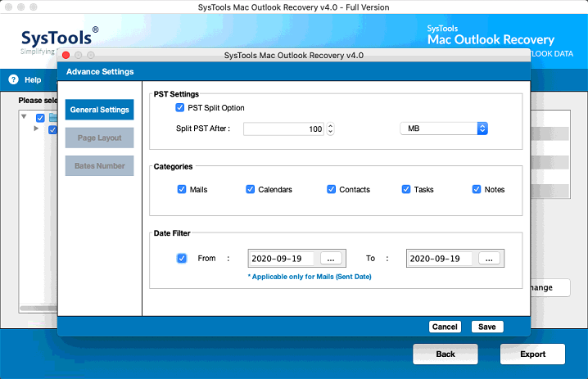Click the partially hidden Change button
The height and width of the screenshot is (379, 588).
(x=550, y=287)
